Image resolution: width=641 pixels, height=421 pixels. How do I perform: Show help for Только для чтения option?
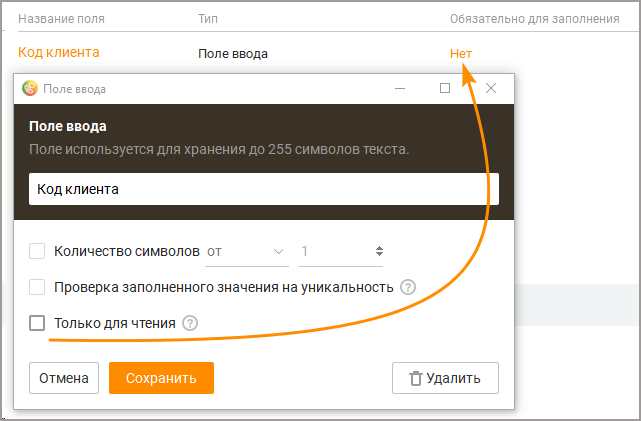[190, 323]
